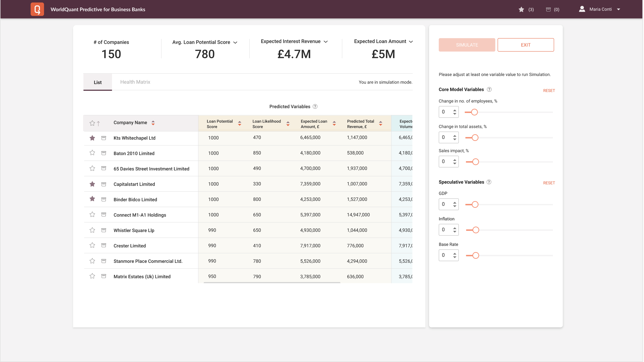This screenshot has height=362, width=644.
Task: Click Maria Conti user avatar icon
Action: point(582,9)
